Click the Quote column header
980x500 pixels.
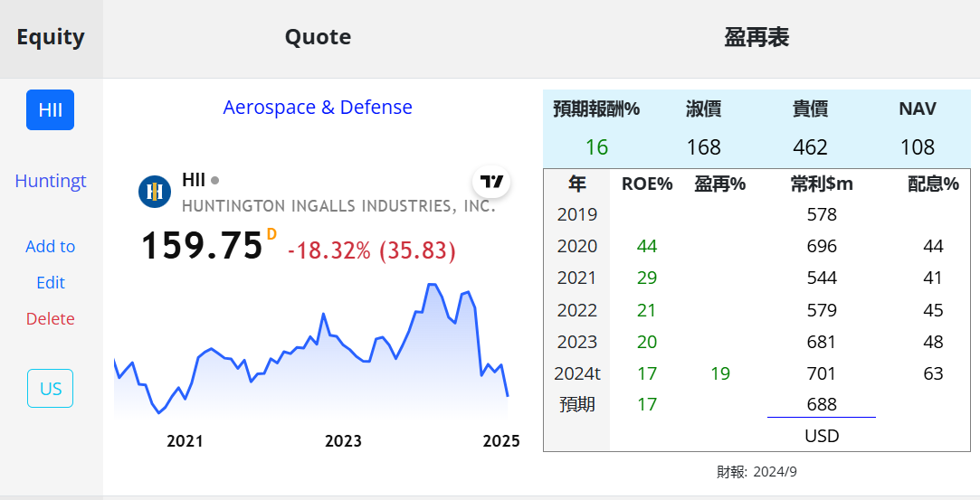pyautogui.click(x=318, y=37)
